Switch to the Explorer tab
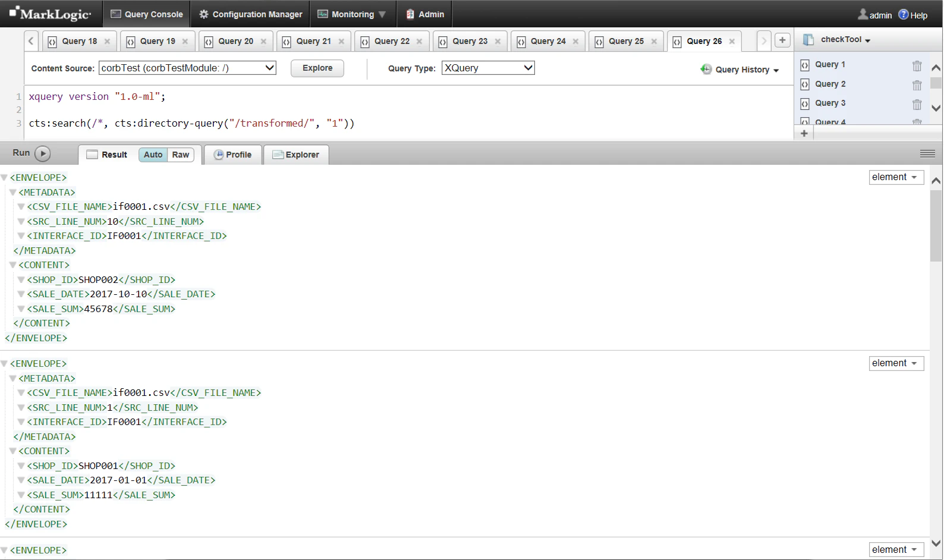This screenshot has width=944, height=560. (296, 155)
